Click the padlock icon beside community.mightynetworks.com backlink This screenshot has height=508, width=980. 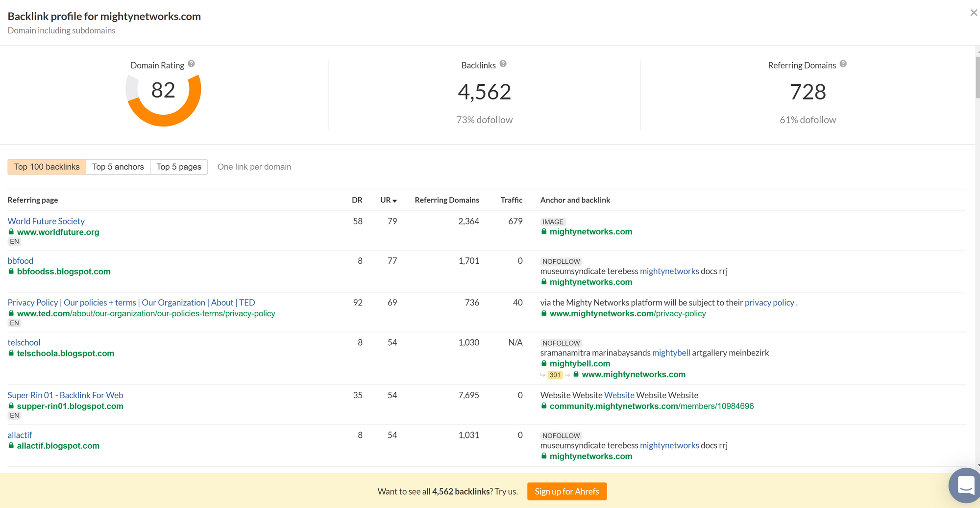[544, 406]
